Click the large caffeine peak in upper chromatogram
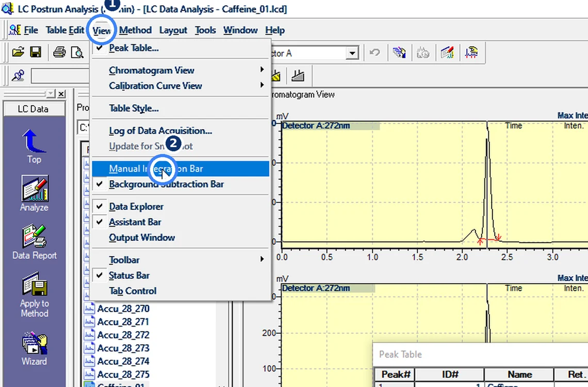 point(488,184)
